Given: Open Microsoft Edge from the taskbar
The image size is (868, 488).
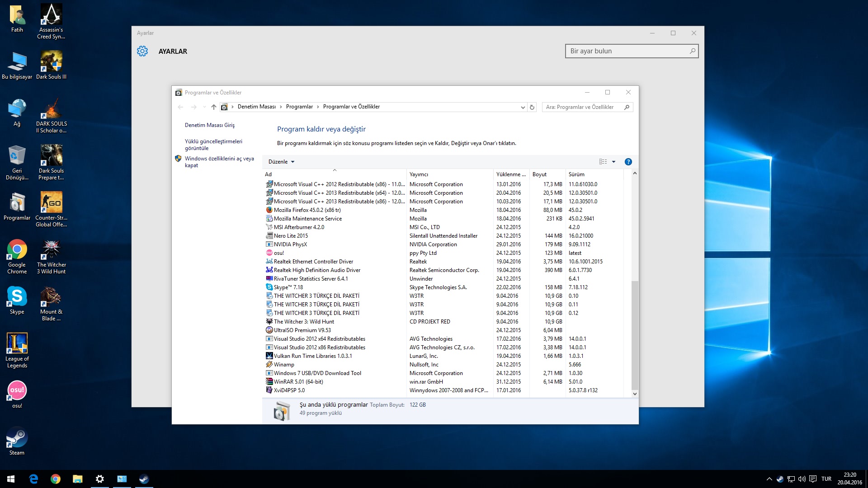Looking at the screenshot, I should click(33, 479).
